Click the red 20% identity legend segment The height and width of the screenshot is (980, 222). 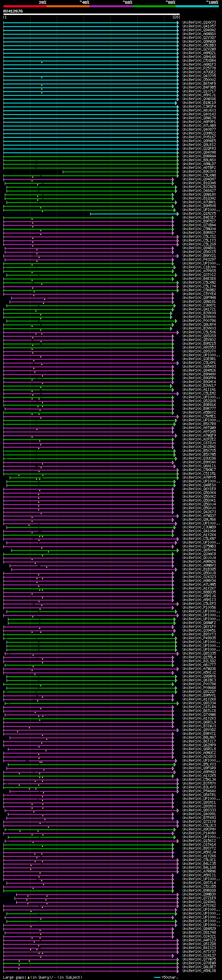25,6
